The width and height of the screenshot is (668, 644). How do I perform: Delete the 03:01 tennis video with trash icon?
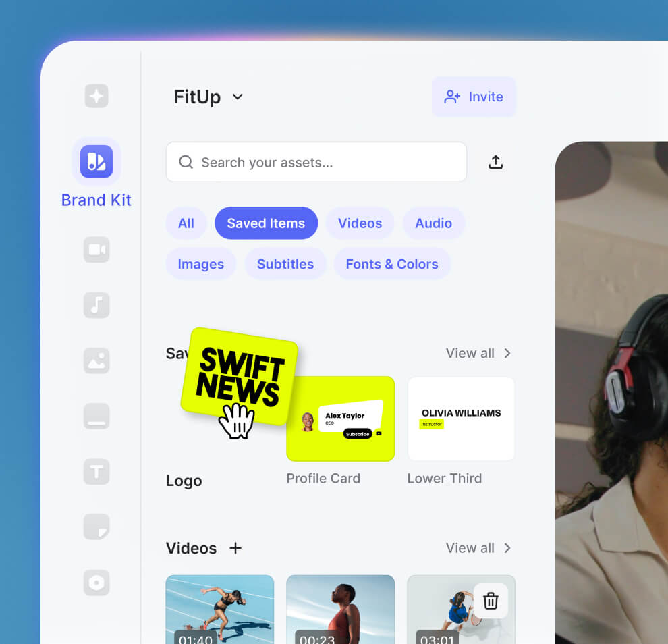click(491, 601)
